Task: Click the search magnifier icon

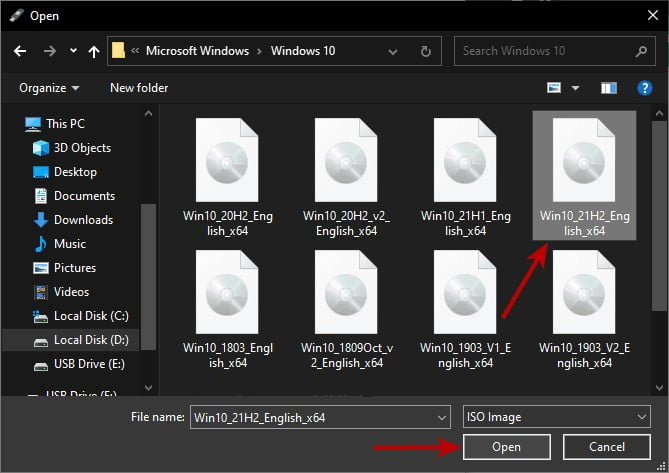Action: pyautogui.click(x=641, y=52)
